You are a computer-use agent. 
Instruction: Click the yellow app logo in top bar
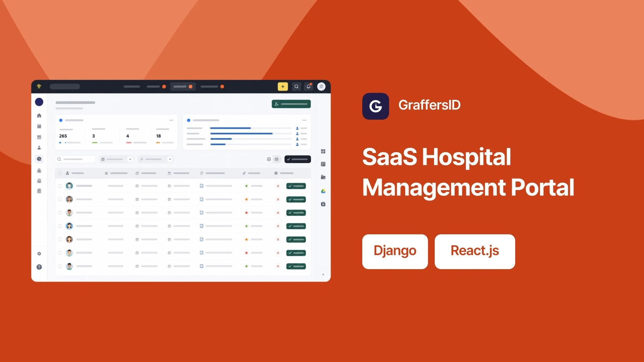pos(39,86)
